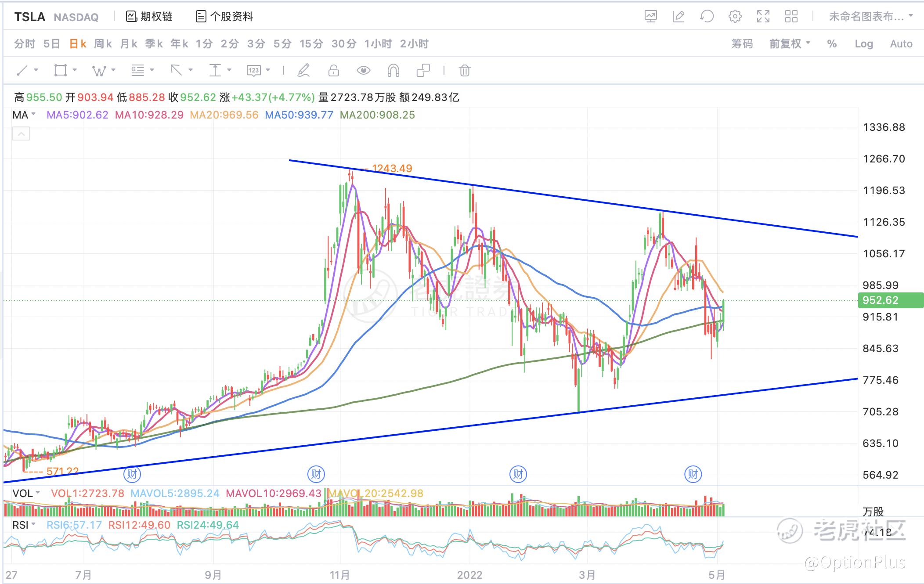Screen dimensions: 924x584
Task: Select the arrow annotation tool
Action: click(176, 70)
